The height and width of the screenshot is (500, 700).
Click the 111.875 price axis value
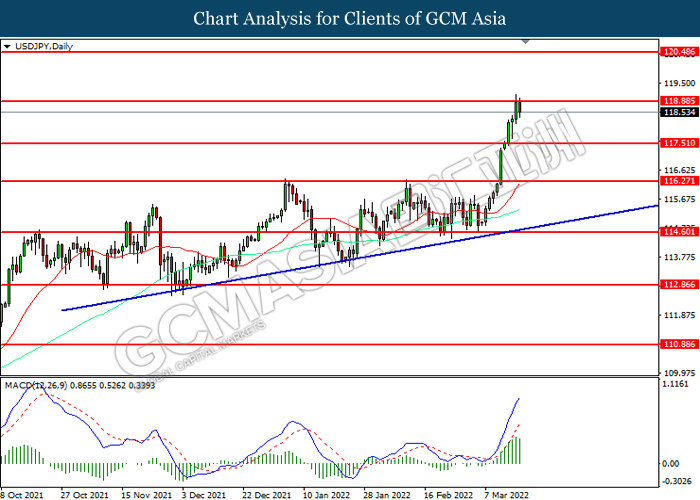pyautogui.click(x=679, y=315)
